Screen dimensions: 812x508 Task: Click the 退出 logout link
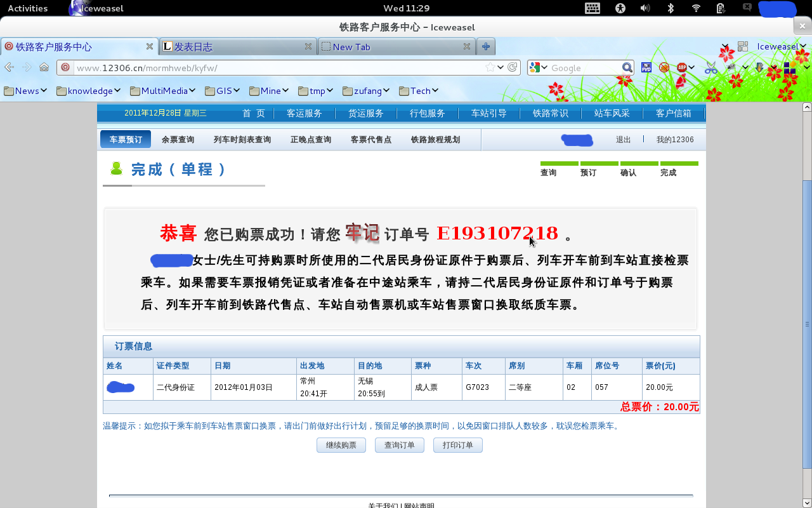[x=623, y=140]
